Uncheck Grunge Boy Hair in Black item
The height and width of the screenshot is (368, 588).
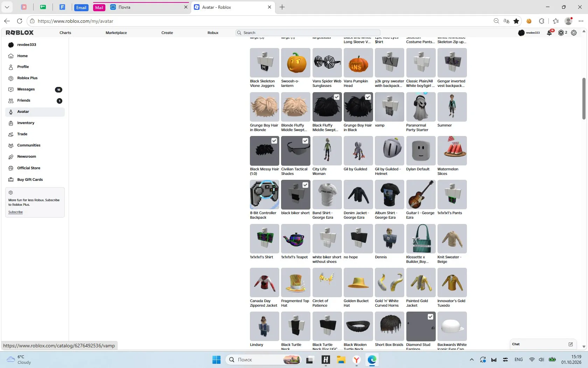point(368,97)
